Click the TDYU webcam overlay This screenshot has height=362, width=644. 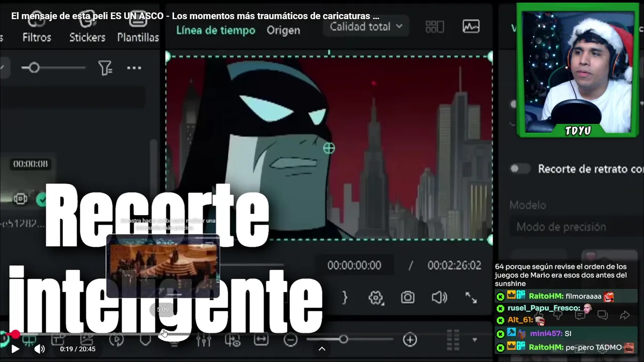point(578,70)
